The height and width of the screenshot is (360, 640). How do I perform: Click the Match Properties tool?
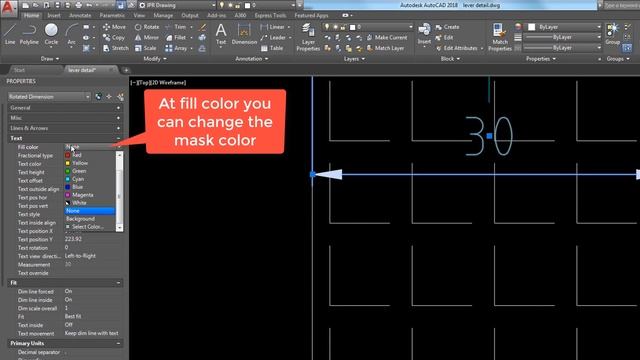[x=500, y=37]
